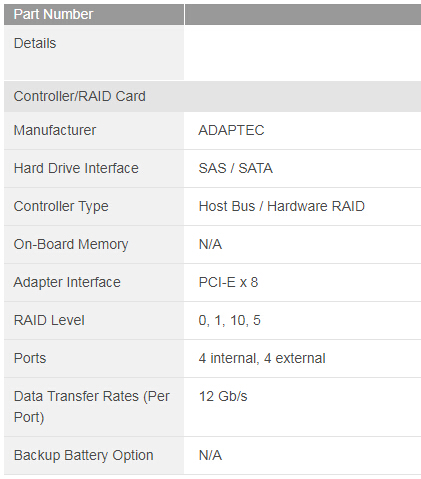Click the ADAPTEC manufacturer value
Screen dimensions: 421x479
(231, 130)
